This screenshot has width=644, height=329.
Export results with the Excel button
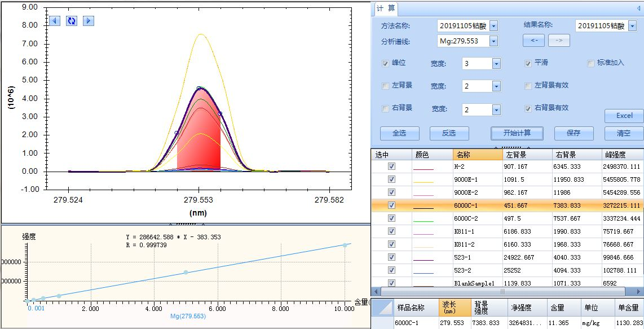[624, 116]
